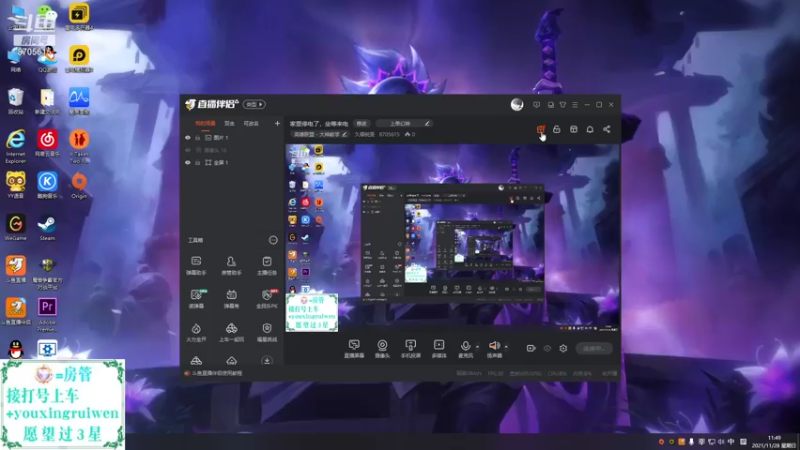Click the green overlay image in preview
Screen dimensions: 800x450
click(312, 313)
